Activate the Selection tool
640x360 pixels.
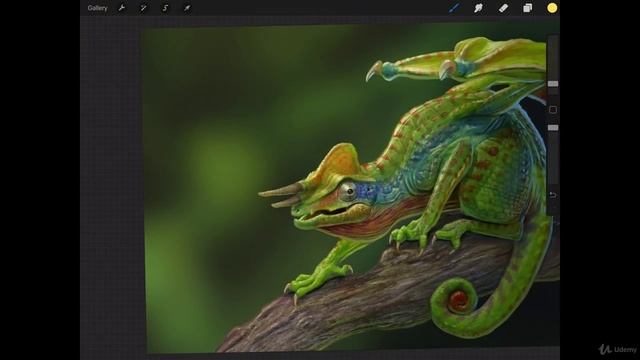pos(165,8)
